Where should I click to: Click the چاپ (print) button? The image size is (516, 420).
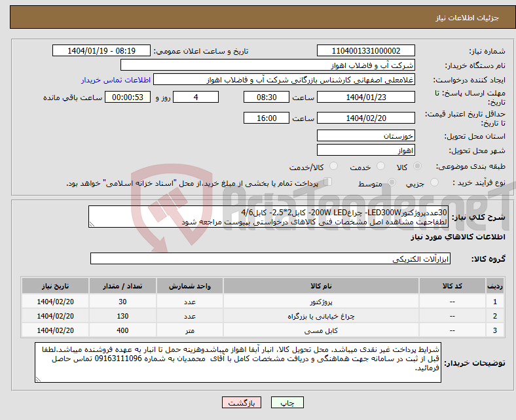(287, 402)
